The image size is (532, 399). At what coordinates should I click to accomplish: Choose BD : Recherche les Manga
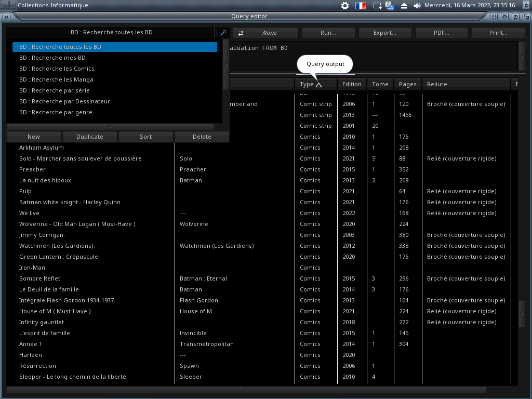click(115, 79)
